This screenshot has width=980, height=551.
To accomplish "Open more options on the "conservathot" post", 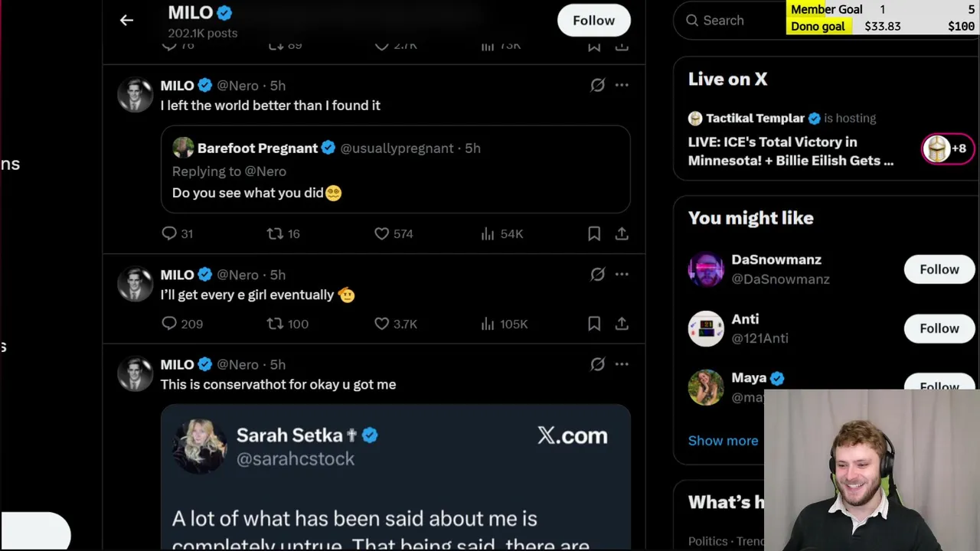I will point(622,364).
